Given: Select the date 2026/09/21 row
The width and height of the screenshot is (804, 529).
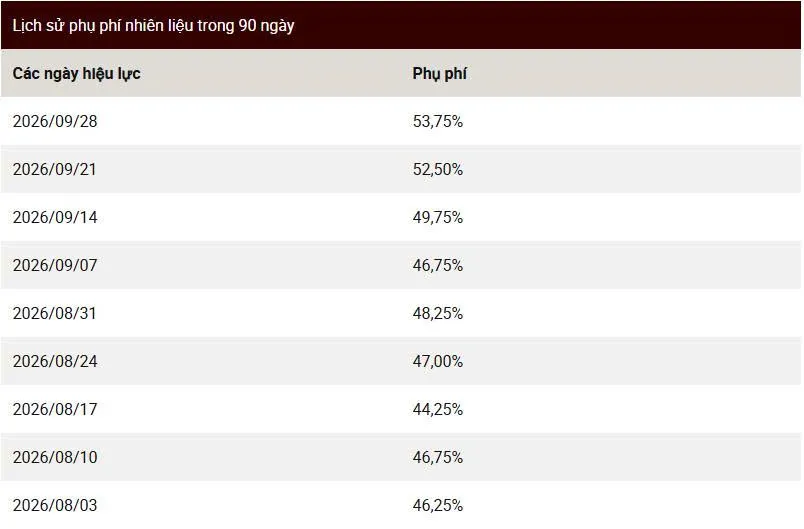Looking at the screenshot, I should click(401, 170).
